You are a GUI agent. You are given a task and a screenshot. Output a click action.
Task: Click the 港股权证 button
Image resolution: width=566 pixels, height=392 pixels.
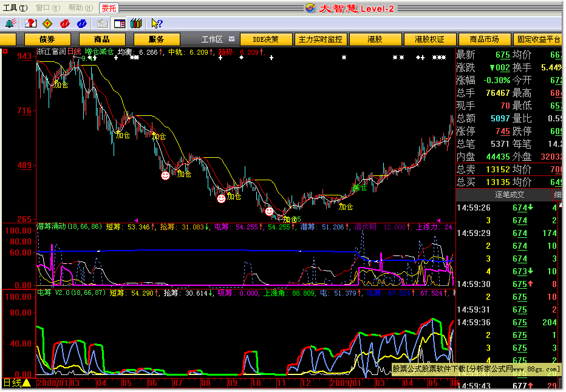coord(429,39)
